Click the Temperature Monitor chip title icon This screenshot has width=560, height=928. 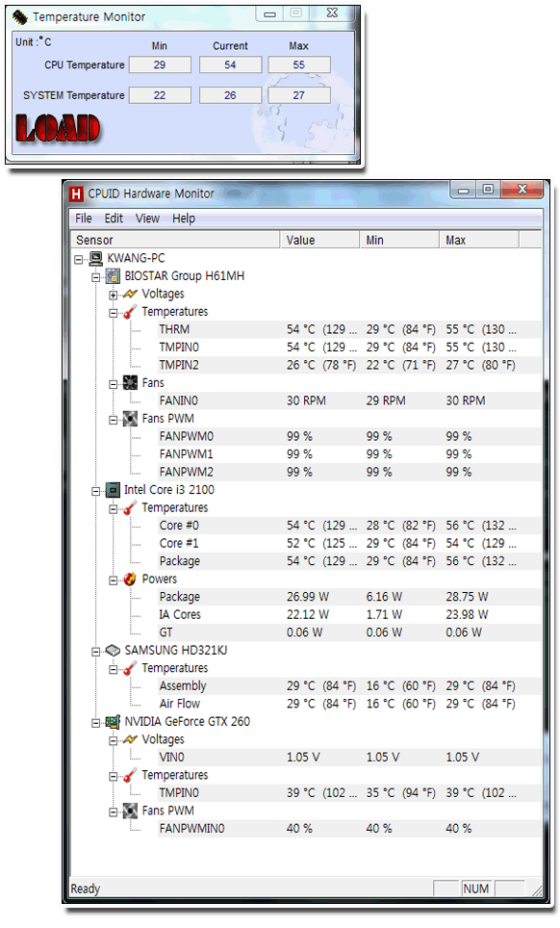click(x=20, y=17)
